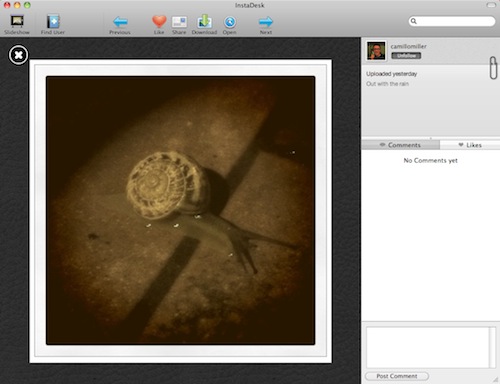Close the photo viewer with X circle
Screen dimensions: 500x384
pos(18,55)
